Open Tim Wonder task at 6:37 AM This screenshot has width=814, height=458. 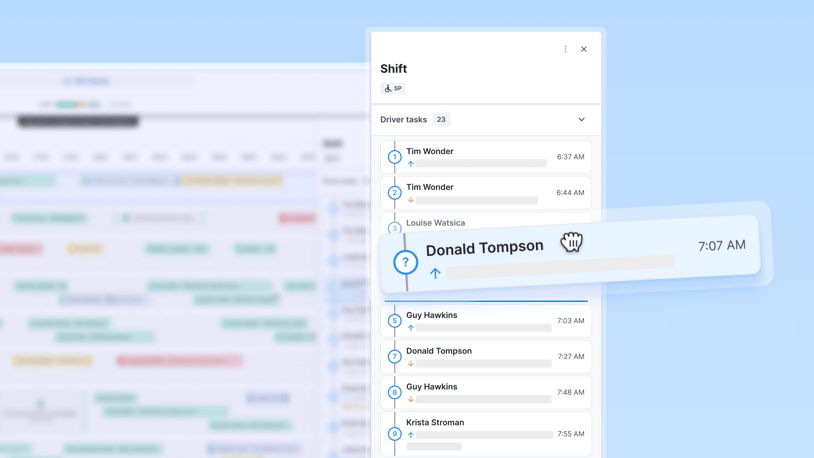486,157
